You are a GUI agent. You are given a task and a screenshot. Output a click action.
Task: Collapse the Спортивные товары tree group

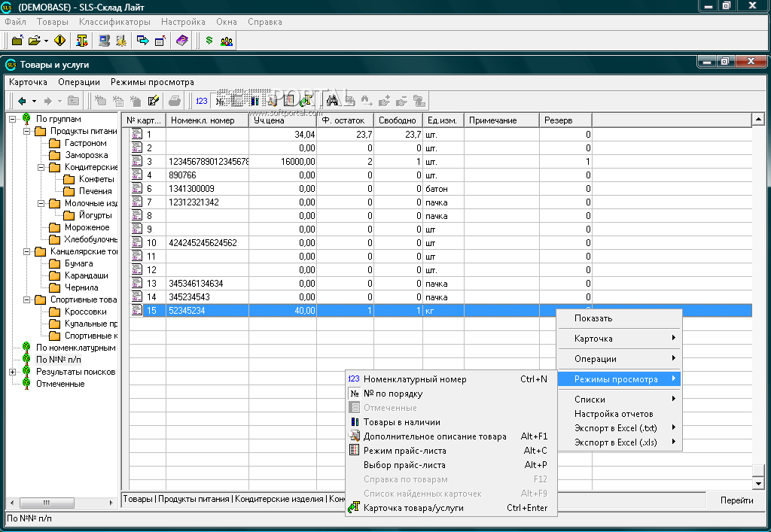pos(27,299)
